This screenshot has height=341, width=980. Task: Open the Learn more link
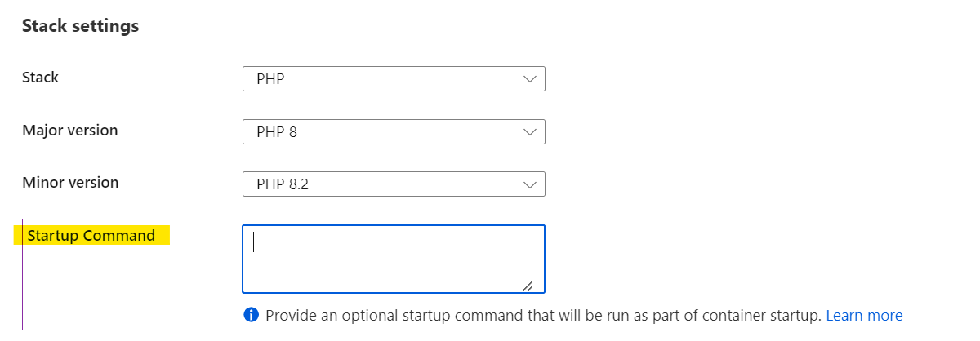[x=864, y=316]
